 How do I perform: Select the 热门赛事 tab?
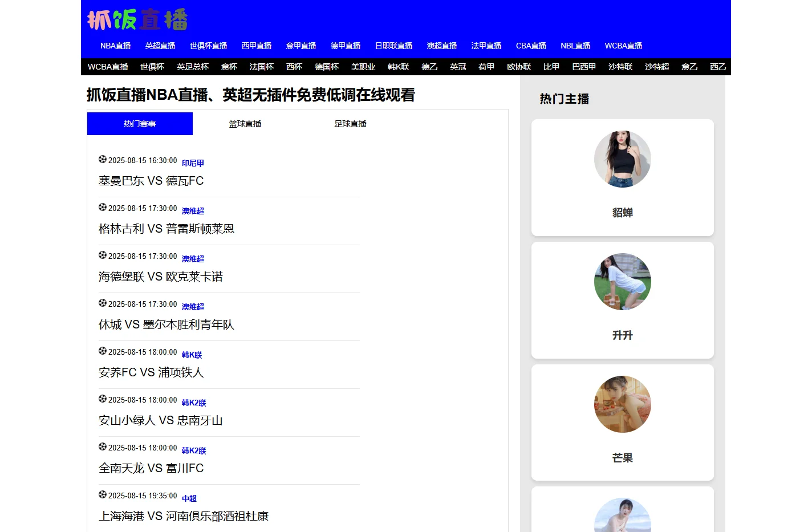[140, 124]
